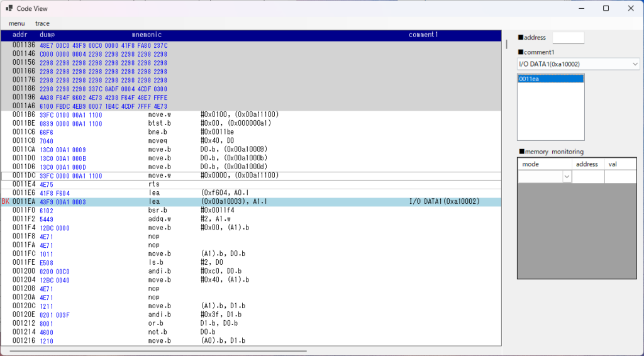Viewport: 644px width, 356px height.
Task: Click the memory monitoring address cell
Action: (x=588, y=177)
